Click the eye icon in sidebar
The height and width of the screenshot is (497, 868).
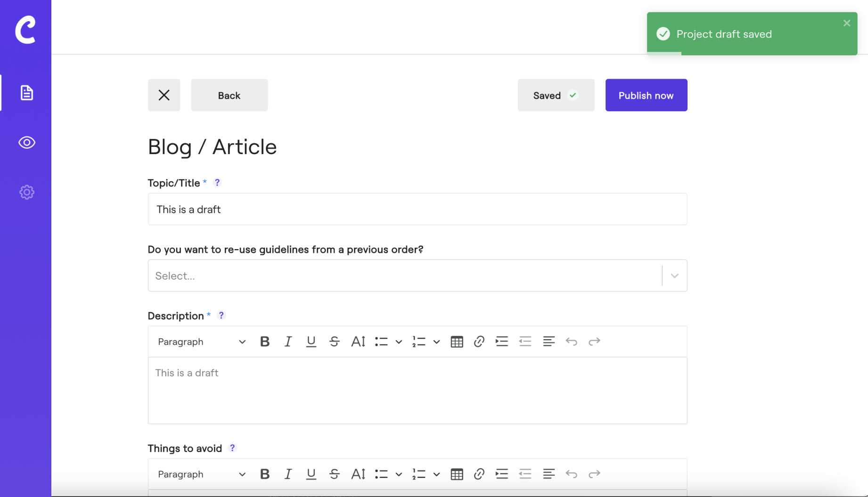26,142
